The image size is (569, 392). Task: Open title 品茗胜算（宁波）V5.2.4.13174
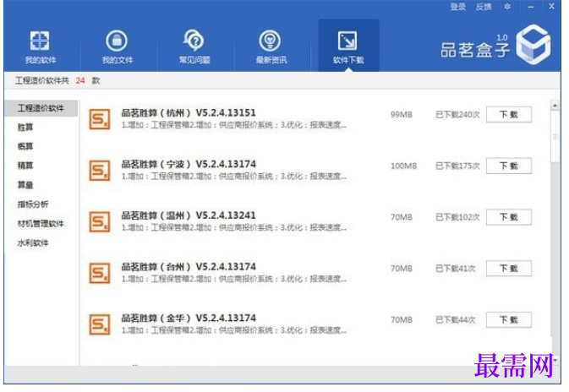pos(189,164)
